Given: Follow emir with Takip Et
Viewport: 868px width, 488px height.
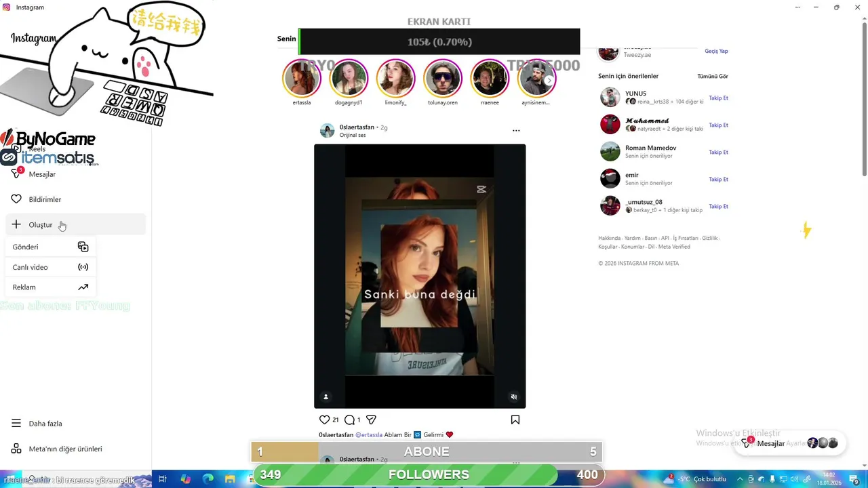Looking at the screenshot, I should point(718,179).
